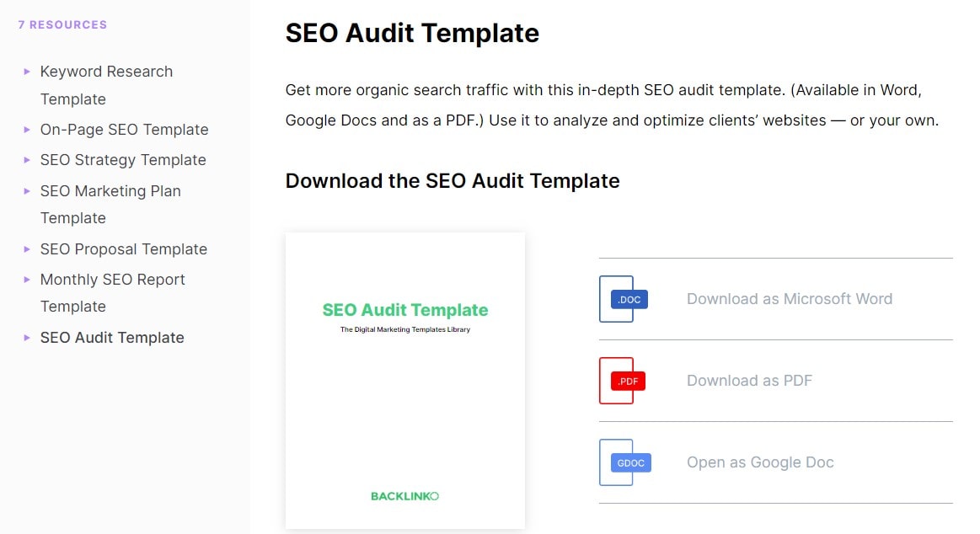Select SEO Strategy Template in the sidebar
The height and width of the screenshot is (534, 980).
coord(122,160)
